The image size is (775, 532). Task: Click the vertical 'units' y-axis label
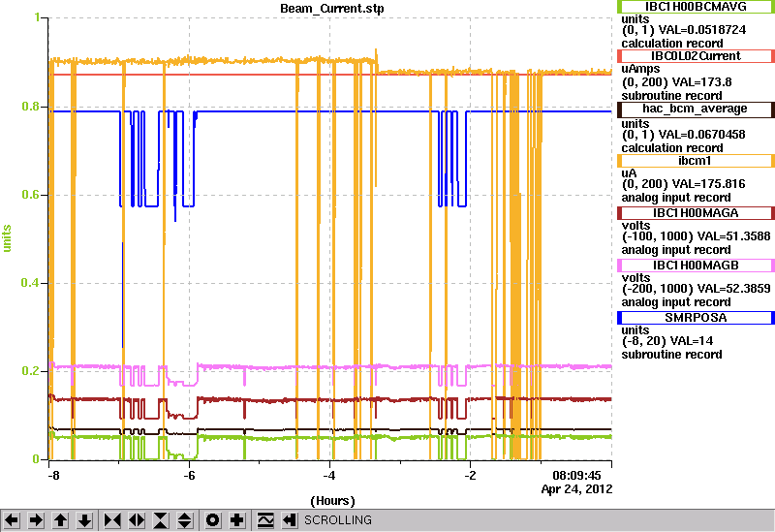tap(7, 238)
